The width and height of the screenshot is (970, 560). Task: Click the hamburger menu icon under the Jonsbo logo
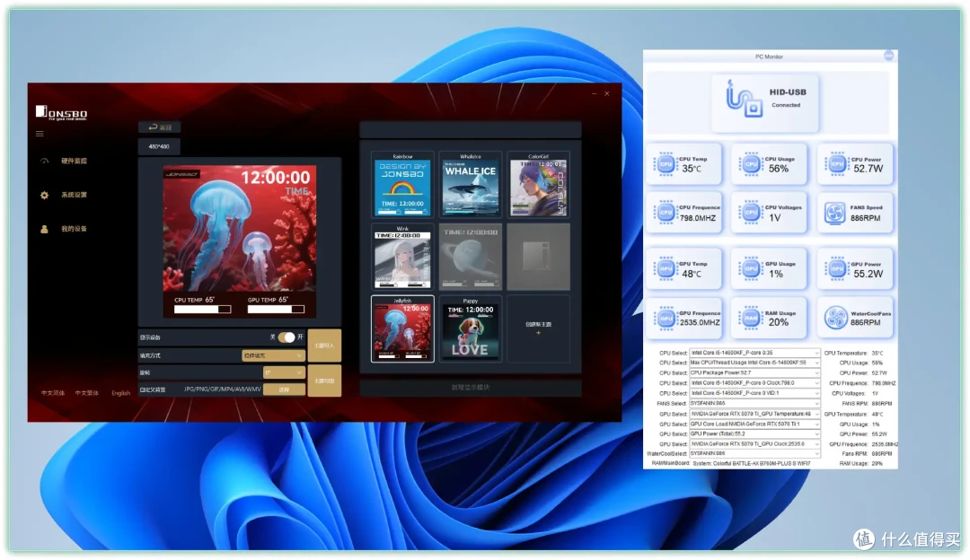[40, 134]
